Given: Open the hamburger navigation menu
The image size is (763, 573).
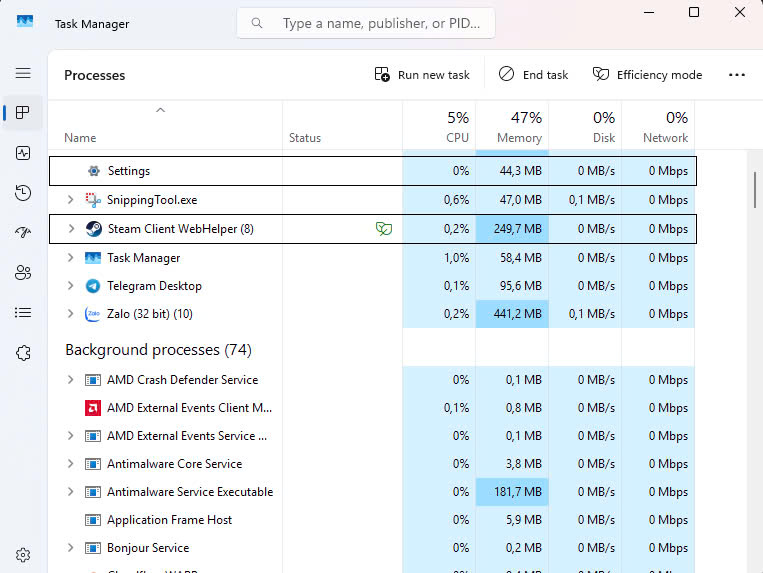Looking at the screenshot, I should 23,73.
